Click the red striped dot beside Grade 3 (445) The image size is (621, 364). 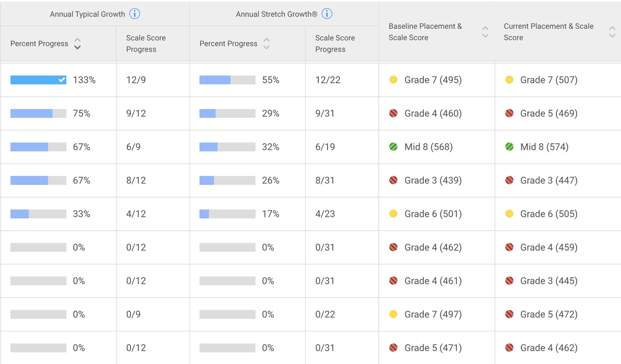[509, 281]
